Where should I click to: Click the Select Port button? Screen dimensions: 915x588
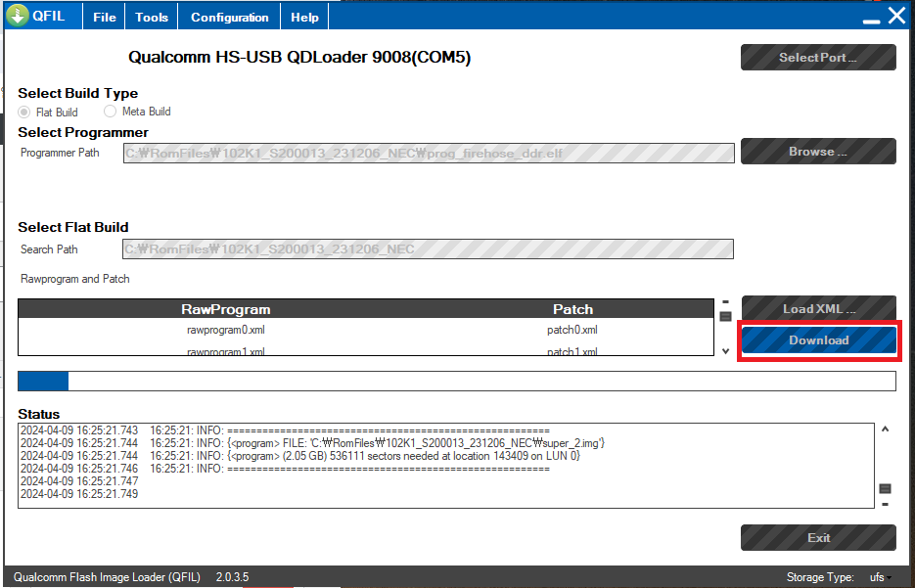click(x=818, y=57)
